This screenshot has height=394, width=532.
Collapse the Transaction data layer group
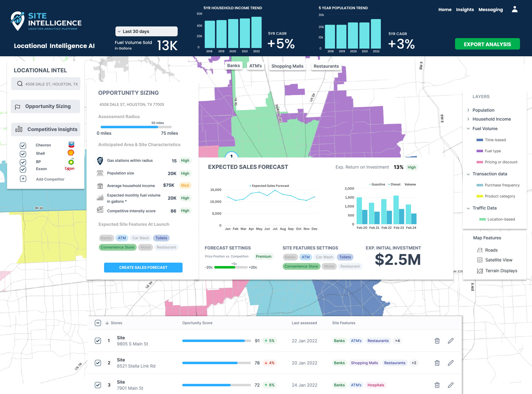point(468,174)
